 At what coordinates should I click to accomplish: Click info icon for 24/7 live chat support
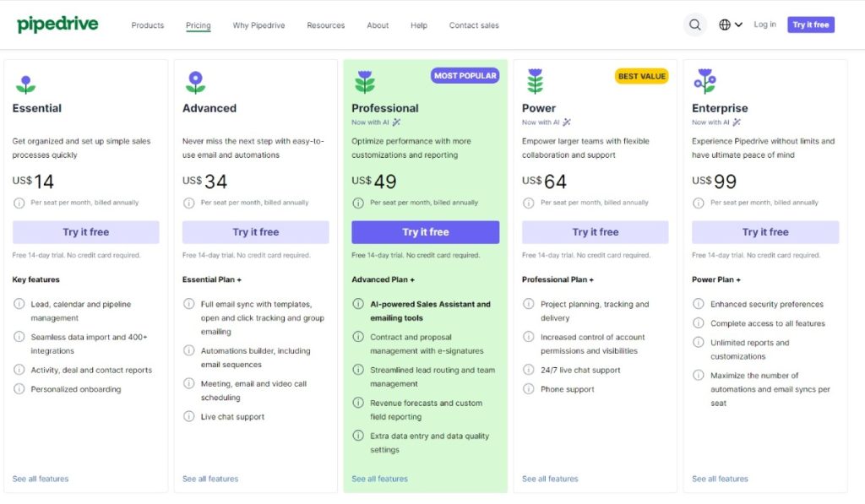(529, 370)
